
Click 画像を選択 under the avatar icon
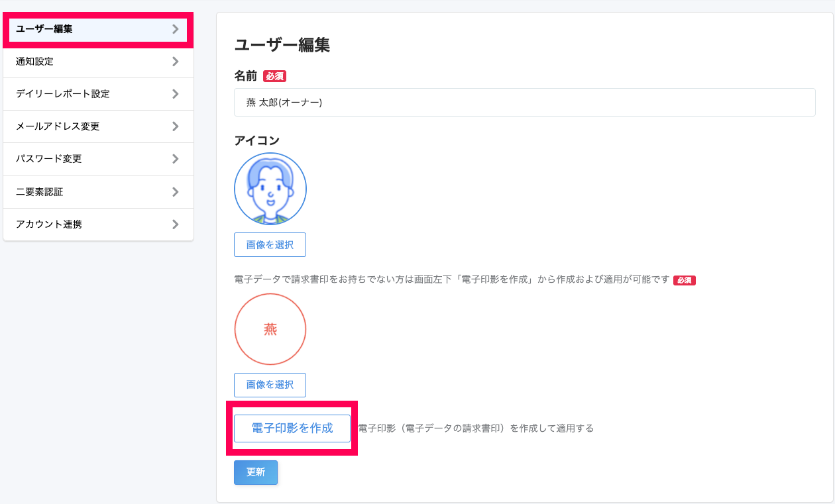pyautogui.click(x=270, y=244)
